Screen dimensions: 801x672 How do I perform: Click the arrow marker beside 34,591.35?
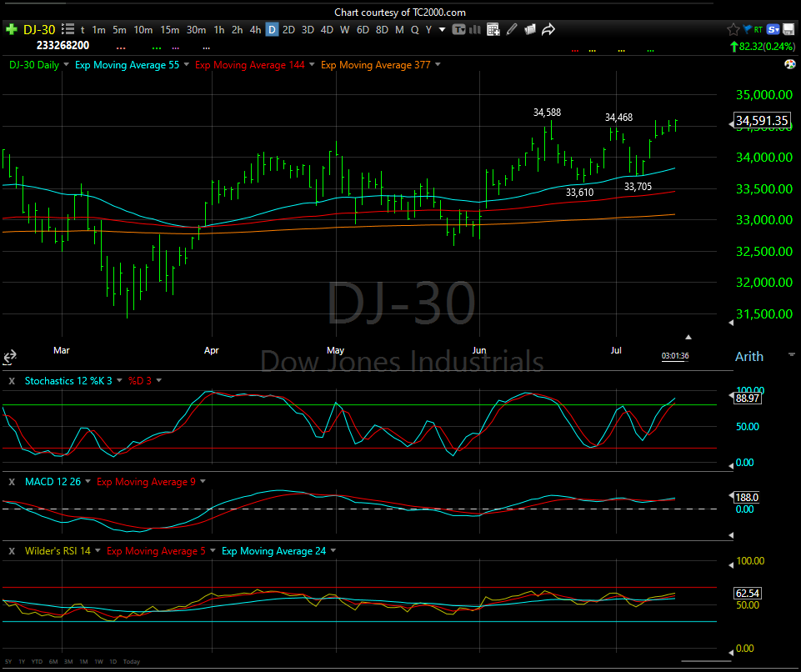tap(731, 124)
